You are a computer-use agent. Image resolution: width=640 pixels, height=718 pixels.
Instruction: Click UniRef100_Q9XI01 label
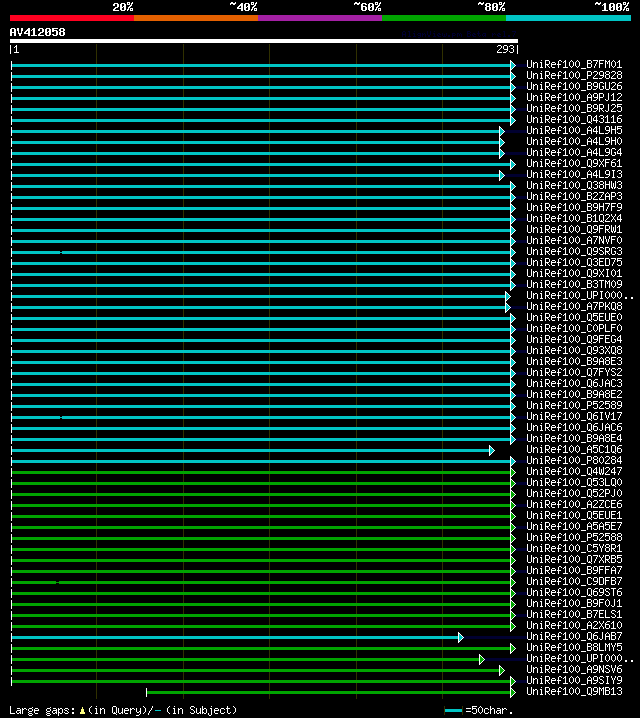coord(574,273)
